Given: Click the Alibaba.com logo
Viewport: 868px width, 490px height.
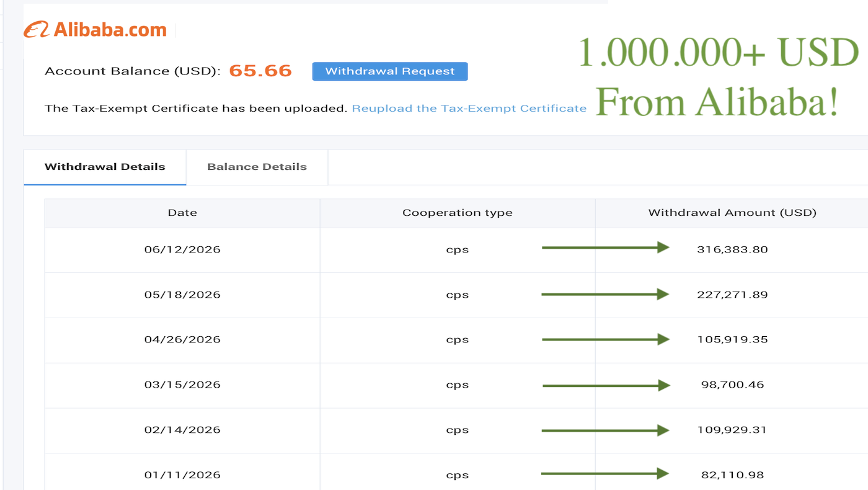Looking at the screenshot, I should [x=95, y=30].
